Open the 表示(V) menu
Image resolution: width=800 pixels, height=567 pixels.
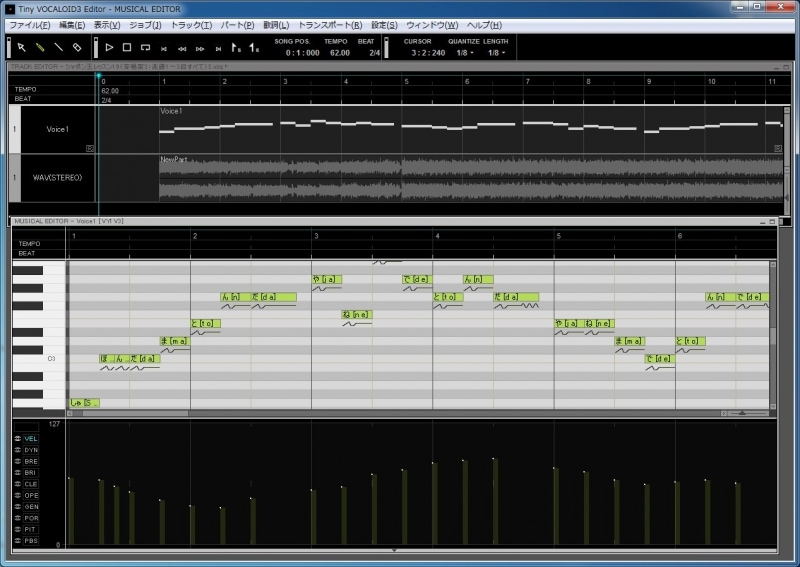107,25
